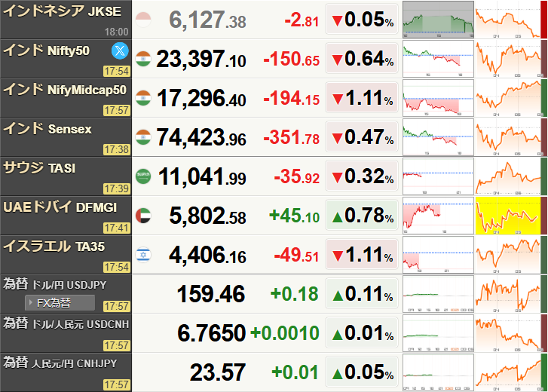Image resolution: width=548 pixels, height=392 pixels.
Task: Open TASI intraday mini chart
Action: click(x=438, y=176)
